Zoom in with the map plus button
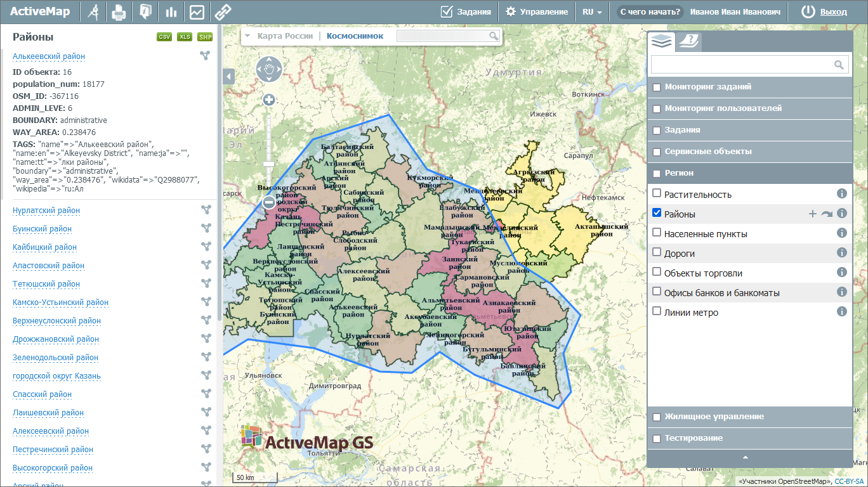Screen dimensions: 868x487 [x=269, y=100]
